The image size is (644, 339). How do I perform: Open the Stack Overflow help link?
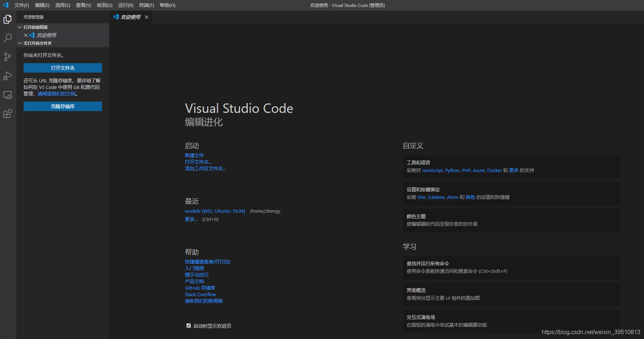(200, 294)
